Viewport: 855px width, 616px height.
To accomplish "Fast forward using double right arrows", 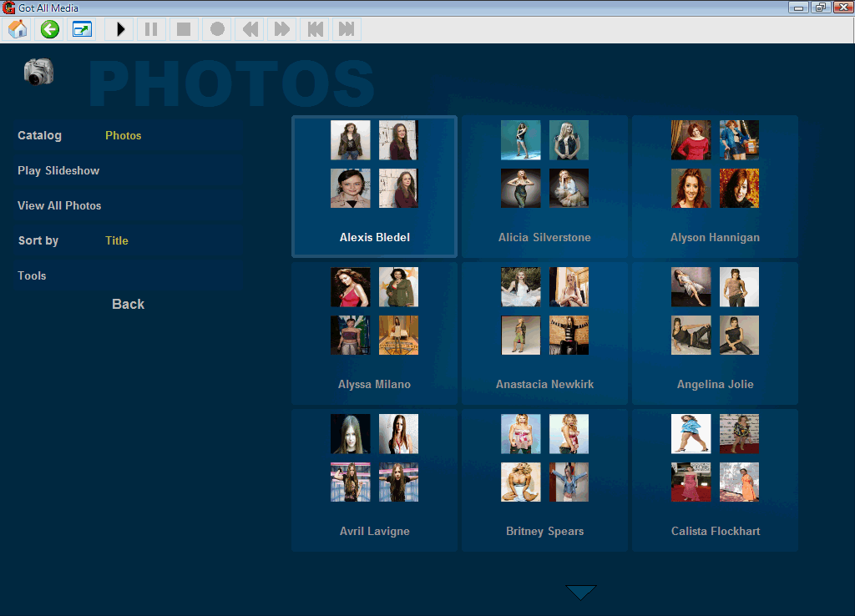I will [x=282, y=29].
